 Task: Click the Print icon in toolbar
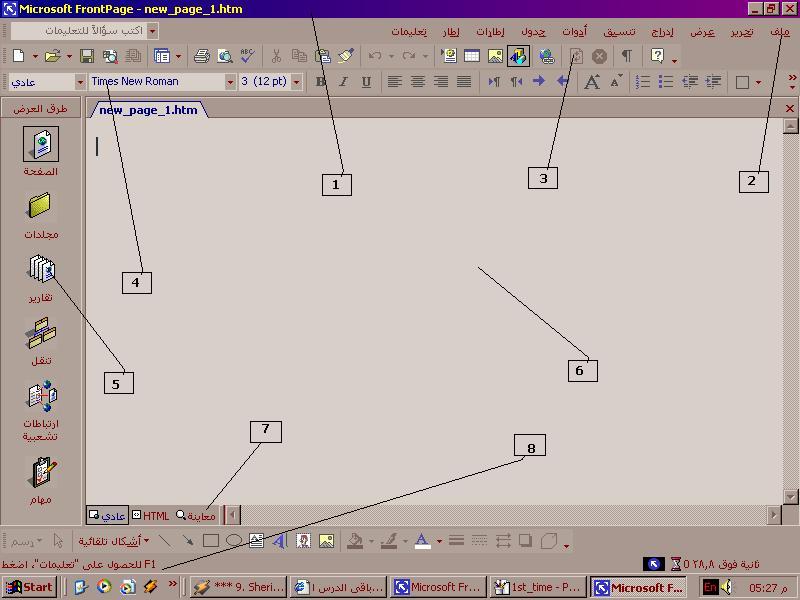[202, 56]
